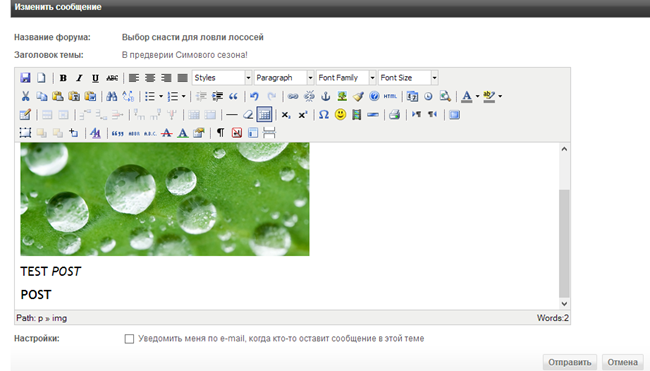Justify text fully
Screen dimensions: 650x371
pyautogui.click(x=182, y=78)
